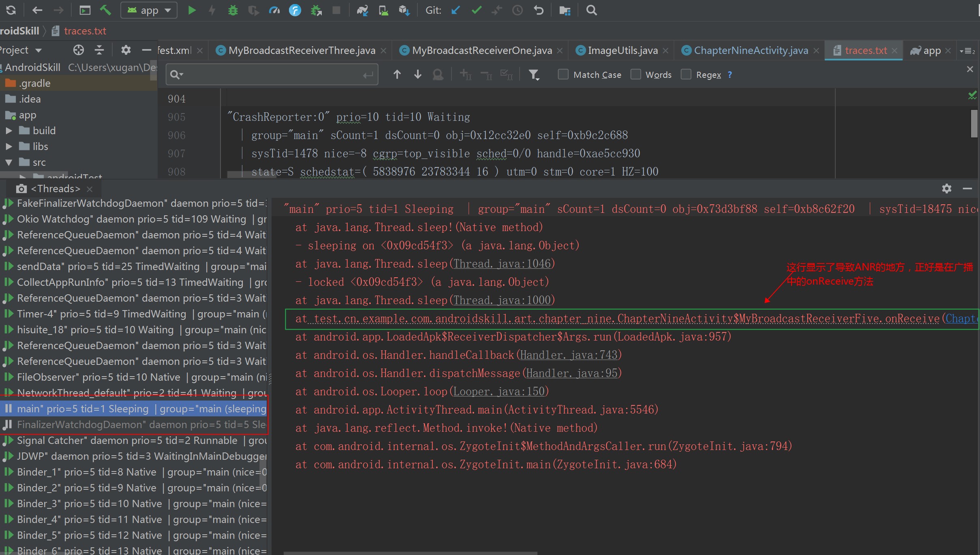Toggle the Words checkbox
This screenshot has width=980, height=555.
(636, 75)
